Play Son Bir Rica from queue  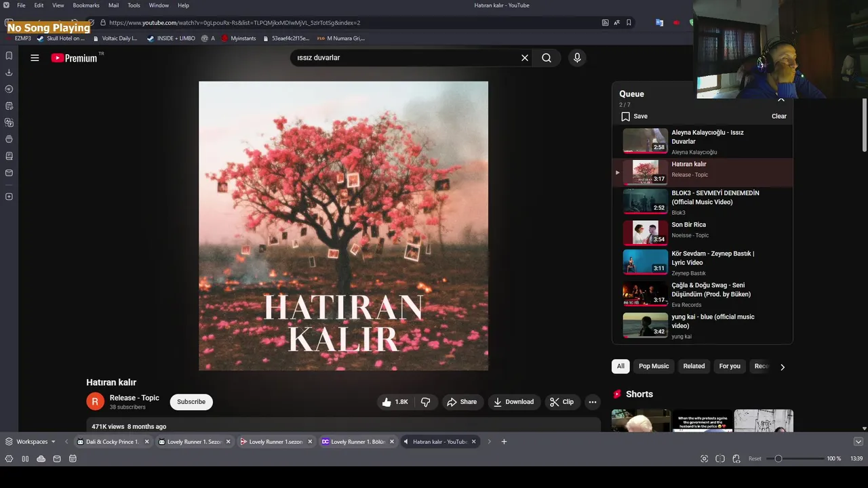tap(702, 233)
